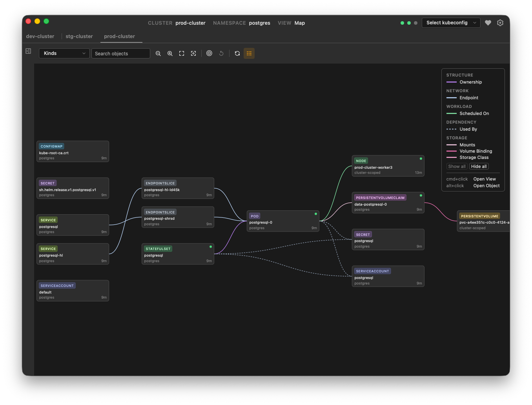Switch to stg-cluster tab
Viewport: 532px width, 405px height.
(x=79, y=36)
